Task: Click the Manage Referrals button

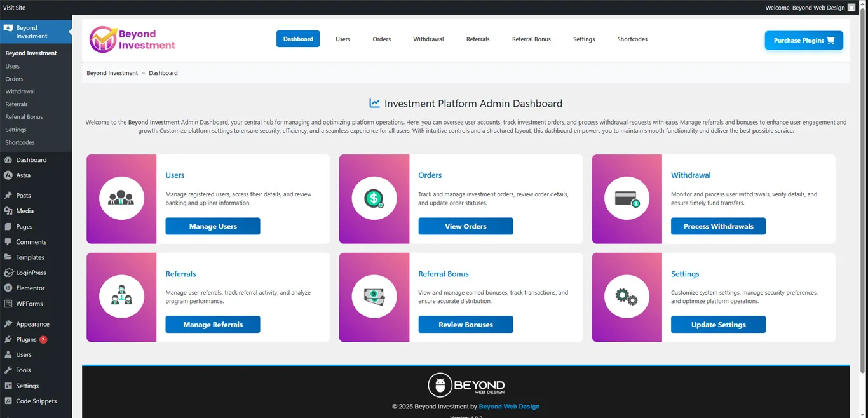Action: (x=213, y=325)
